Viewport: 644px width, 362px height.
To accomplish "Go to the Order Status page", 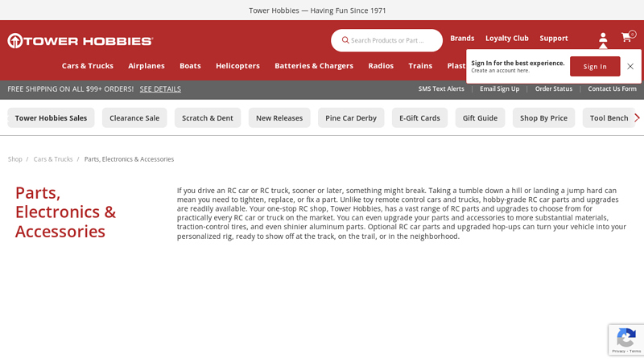I will click(553, 89).
